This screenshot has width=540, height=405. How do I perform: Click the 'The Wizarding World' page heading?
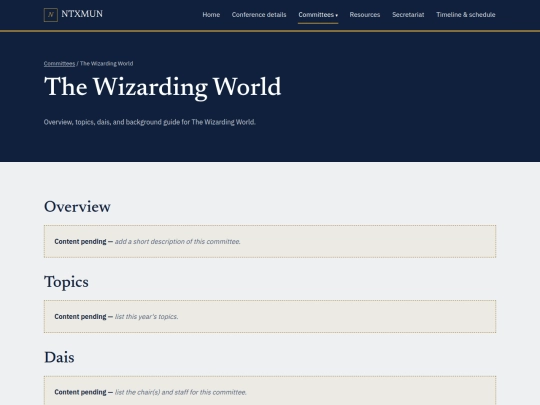(163, 87)
